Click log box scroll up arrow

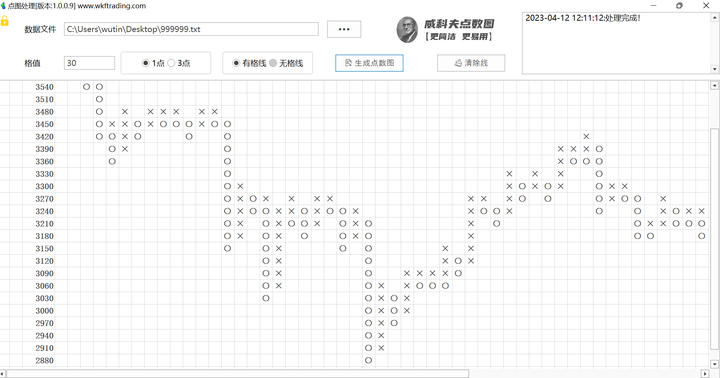click(714, 18)
